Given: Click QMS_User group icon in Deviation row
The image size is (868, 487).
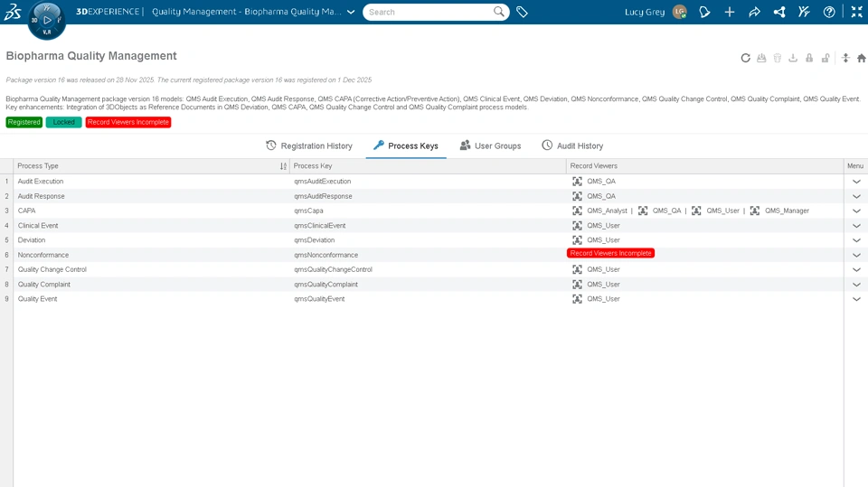Looking at the screenshot, I should 578,239.
